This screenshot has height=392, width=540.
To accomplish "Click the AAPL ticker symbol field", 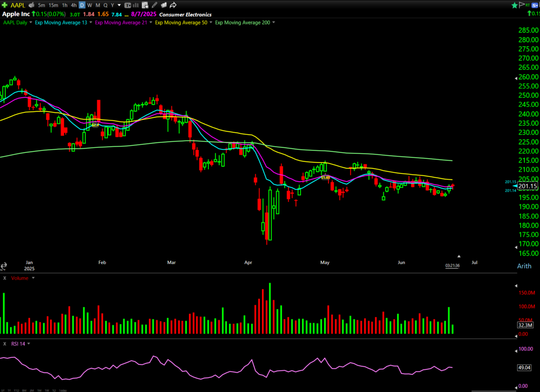I will coord(18,5).
